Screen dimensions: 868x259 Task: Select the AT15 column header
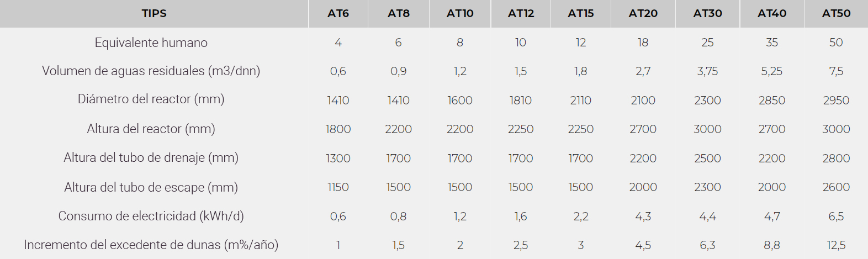click(581, 14)
